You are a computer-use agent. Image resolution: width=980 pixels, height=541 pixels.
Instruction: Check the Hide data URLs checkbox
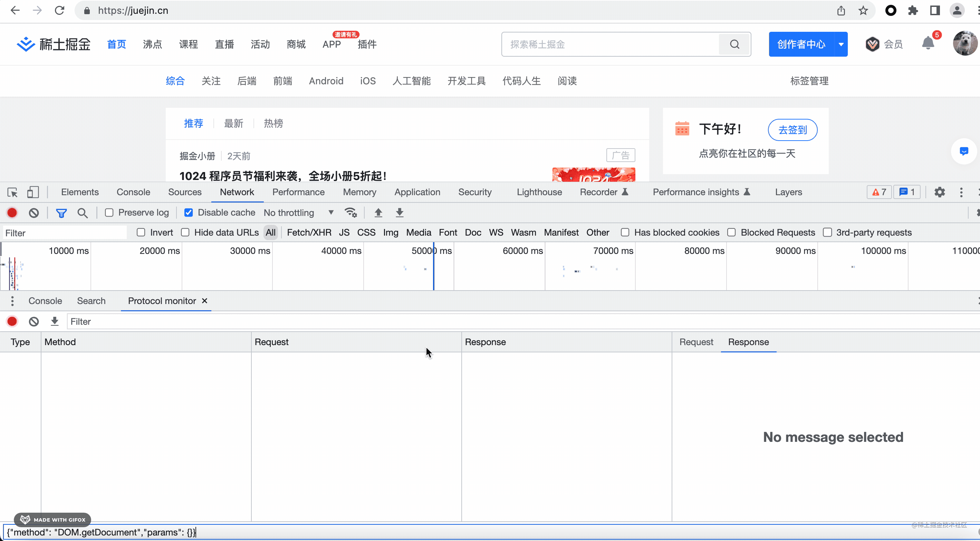pyautogui.click(x=185, y=232)
